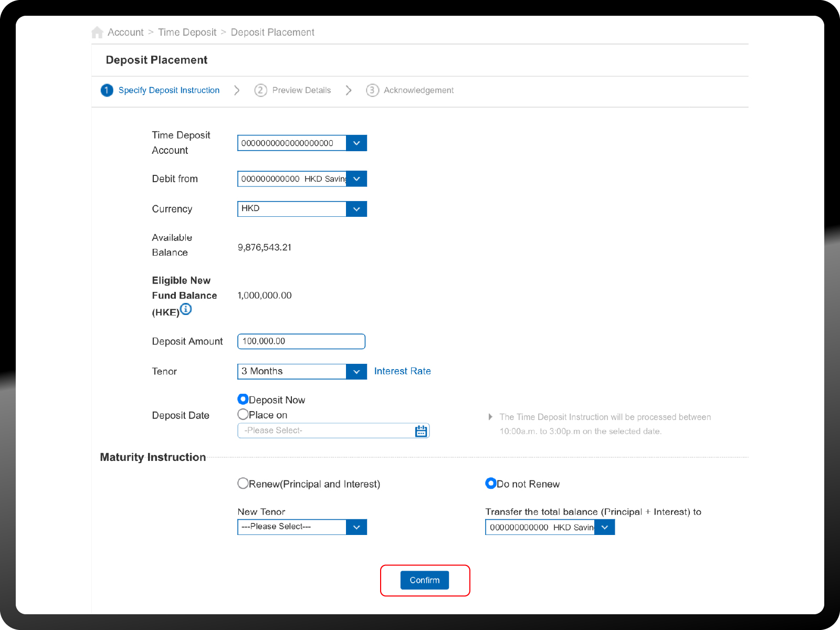Open the Interest Rate link

[402, 371]
